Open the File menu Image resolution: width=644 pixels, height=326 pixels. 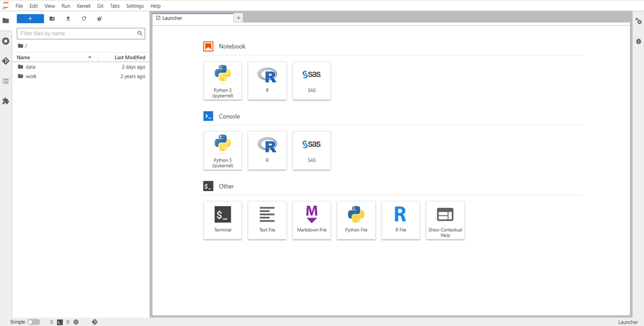(19, 6)
